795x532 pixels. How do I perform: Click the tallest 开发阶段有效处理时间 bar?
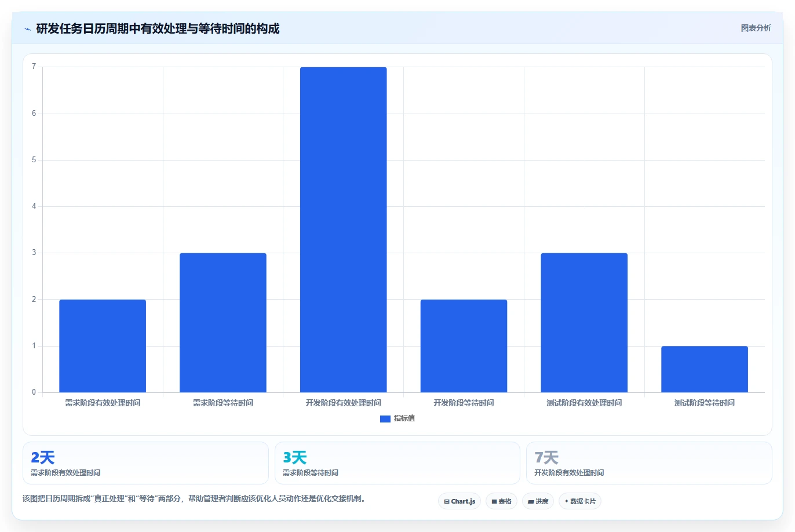pos(344,229)
